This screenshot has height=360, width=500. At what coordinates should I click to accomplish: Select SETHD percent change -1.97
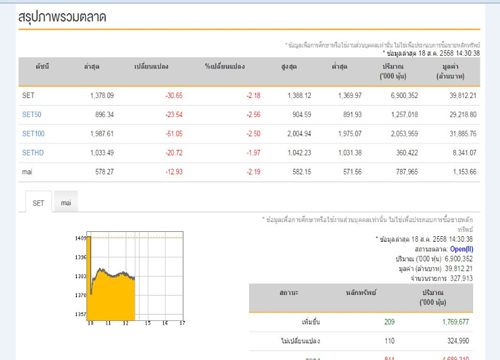[x=253, y=153]
